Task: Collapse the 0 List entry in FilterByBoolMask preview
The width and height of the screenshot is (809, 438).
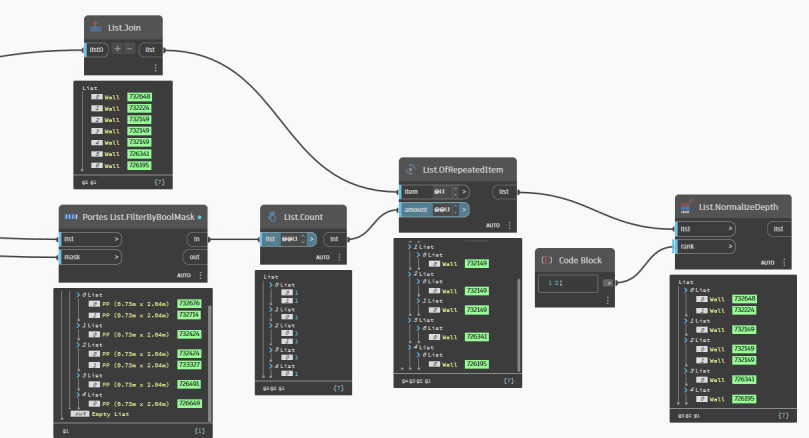Action: click(x=77, y=295)
